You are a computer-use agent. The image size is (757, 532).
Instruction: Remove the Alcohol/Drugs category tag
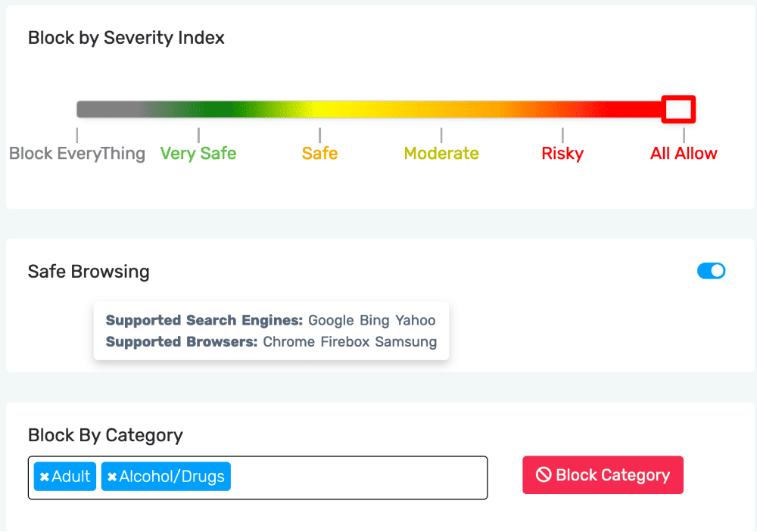(112, 477)
